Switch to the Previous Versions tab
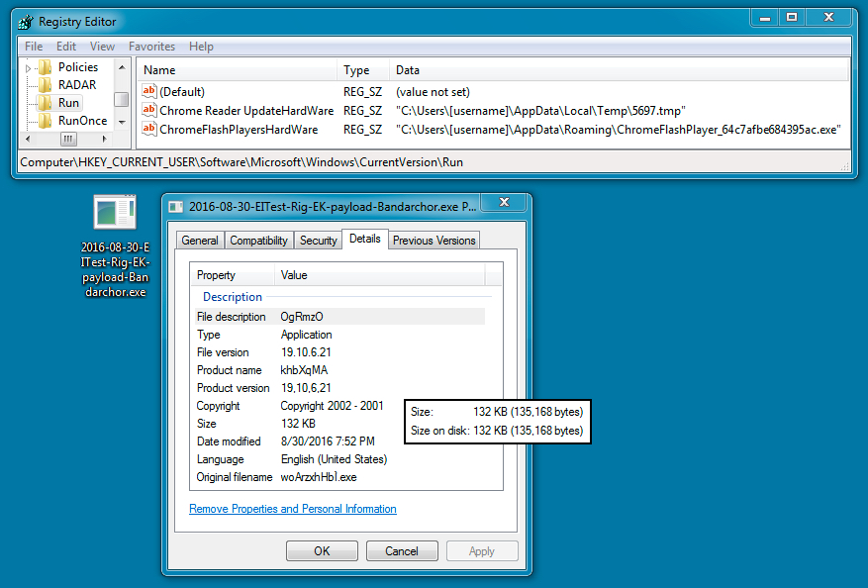This screenshot has height=588, width=868. [434, 241]
